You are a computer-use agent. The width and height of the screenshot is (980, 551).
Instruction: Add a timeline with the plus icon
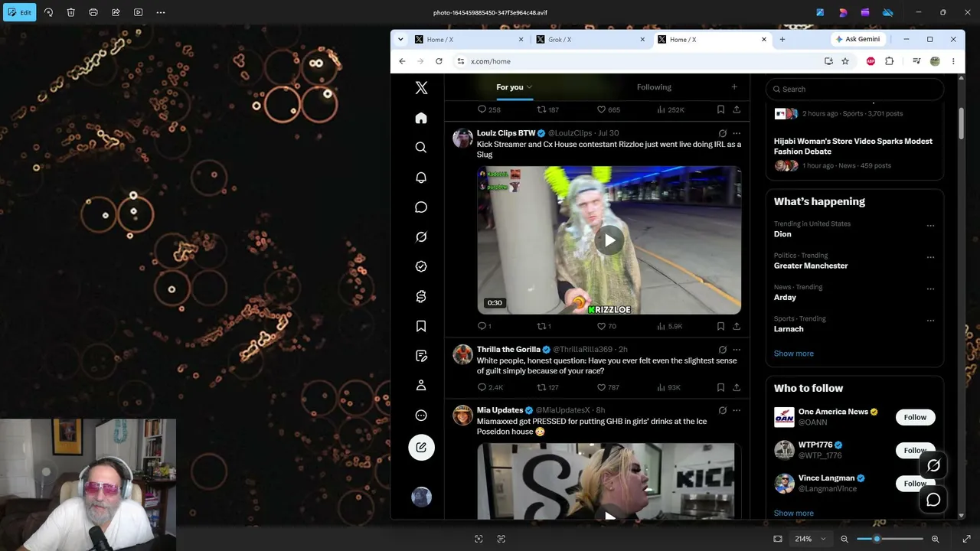734,87
